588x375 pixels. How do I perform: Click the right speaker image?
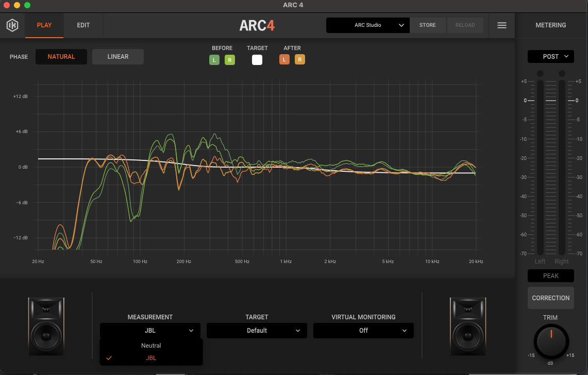click(x=467, y=326)
